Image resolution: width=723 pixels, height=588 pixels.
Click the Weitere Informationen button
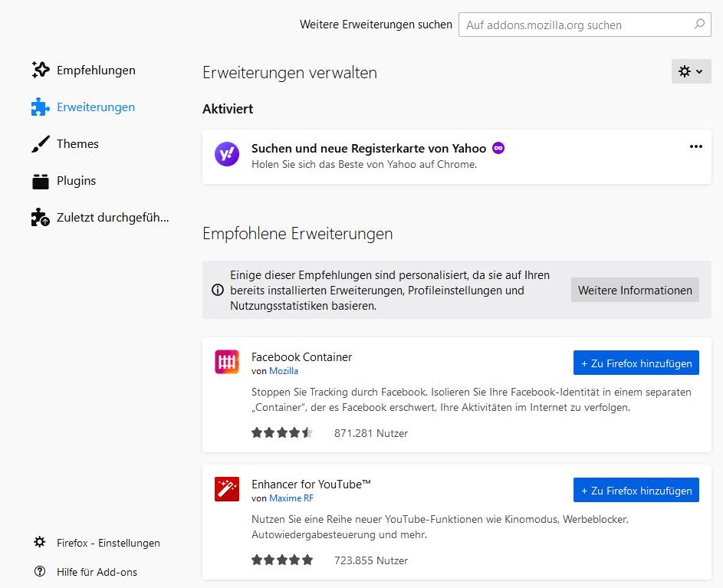pyautogui.click(x=635, y=290)
